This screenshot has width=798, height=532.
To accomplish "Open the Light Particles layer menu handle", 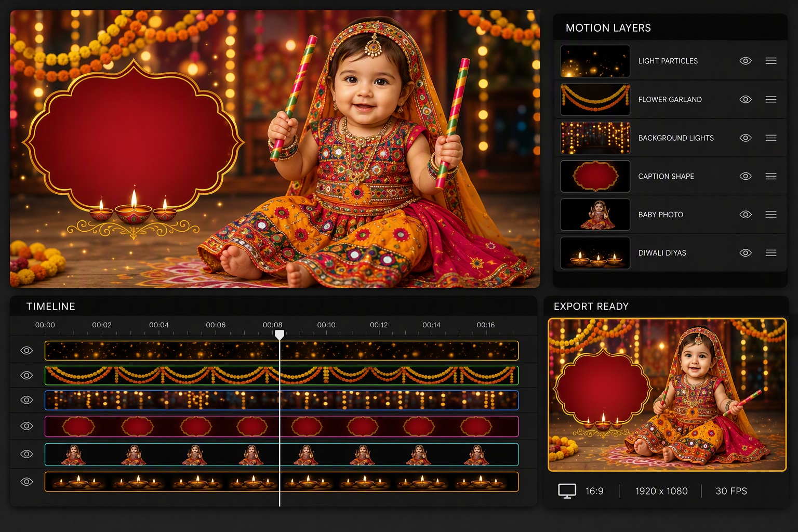I will click(771, 61).
